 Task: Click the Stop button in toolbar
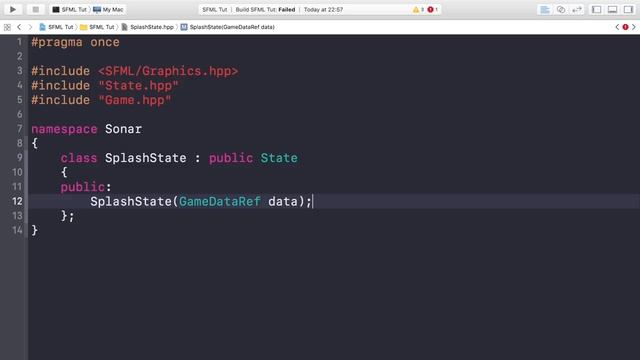click(x=36, y=9)
